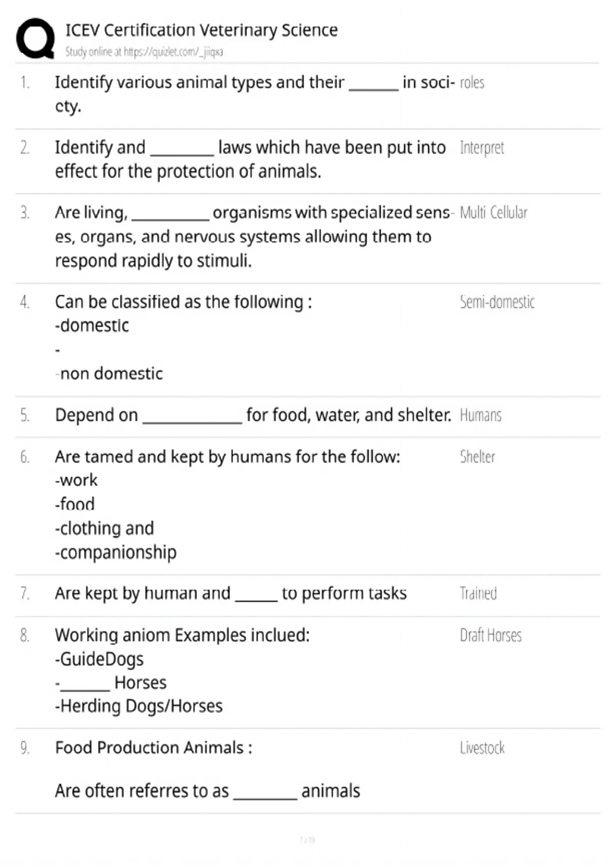The width and height of the screenshot is (613, 868).
Task: Click the 'Draft Horses' answer
Action: coord(490,635)
